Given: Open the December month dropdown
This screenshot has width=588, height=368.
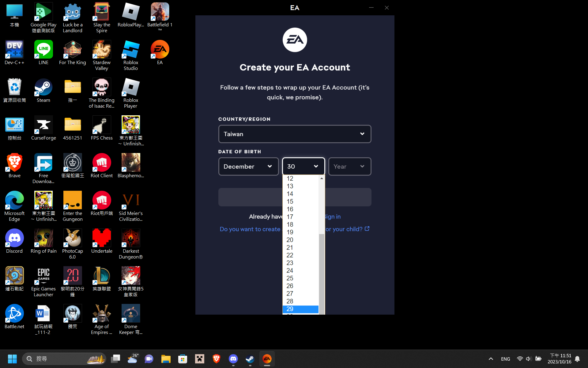Looking at the screenshot, I should [248, 167].
